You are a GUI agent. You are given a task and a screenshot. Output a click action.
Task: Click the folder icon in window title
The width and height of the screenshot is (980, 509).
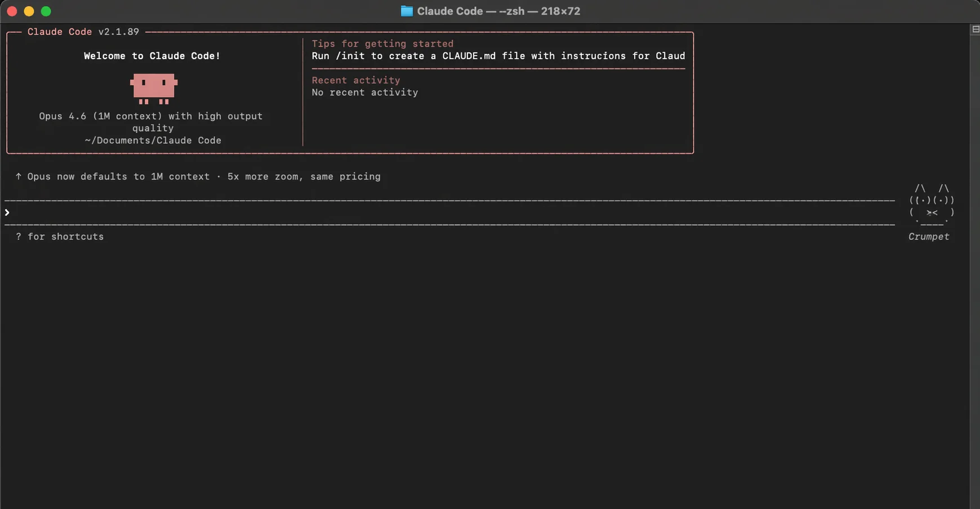click(x=407, y=11)
